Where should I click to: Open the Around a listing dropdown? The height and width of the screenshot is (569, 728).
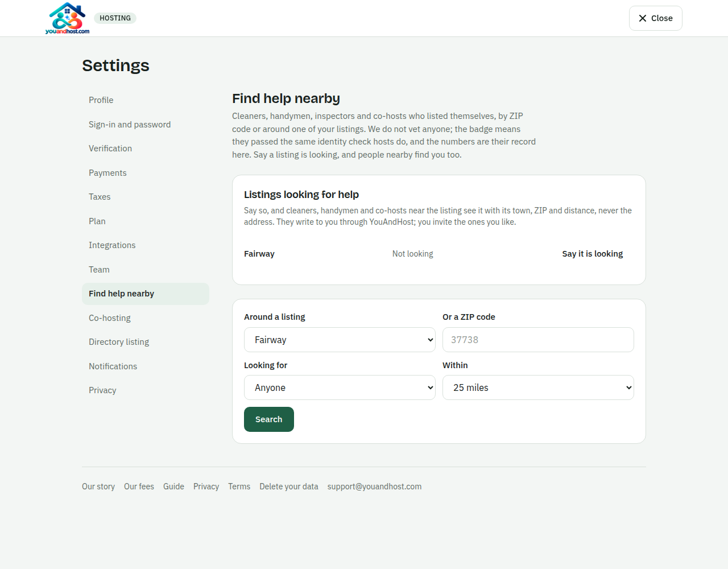click(x=340, y=340)
